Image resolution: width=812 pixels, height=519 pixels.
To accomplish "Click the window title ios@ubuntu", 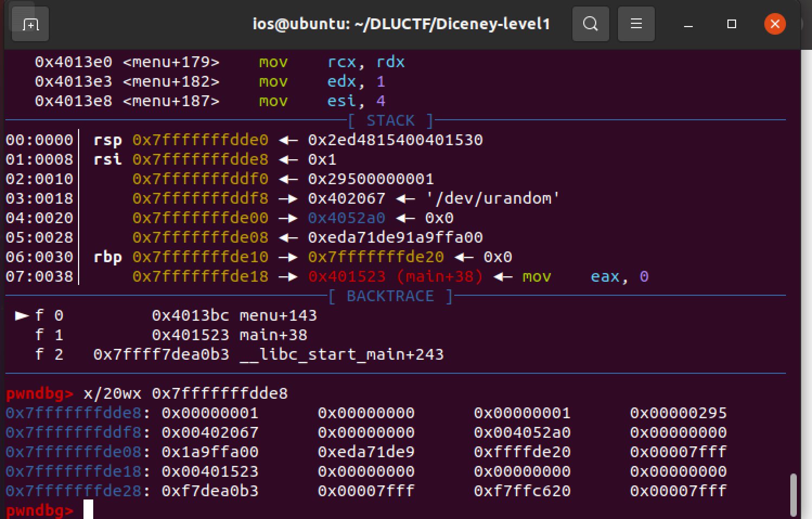I will click(401, 24).
